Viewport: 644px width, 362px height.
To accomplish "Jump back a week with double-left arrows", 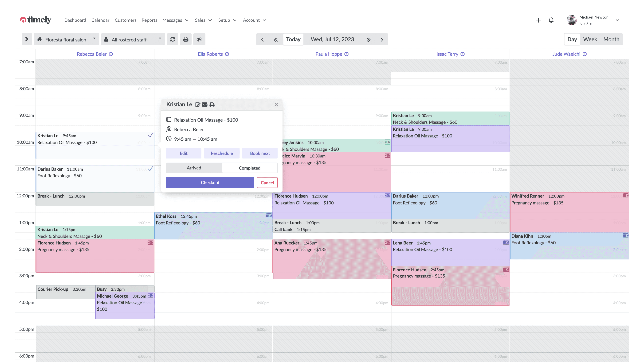I will click(275, 39).
